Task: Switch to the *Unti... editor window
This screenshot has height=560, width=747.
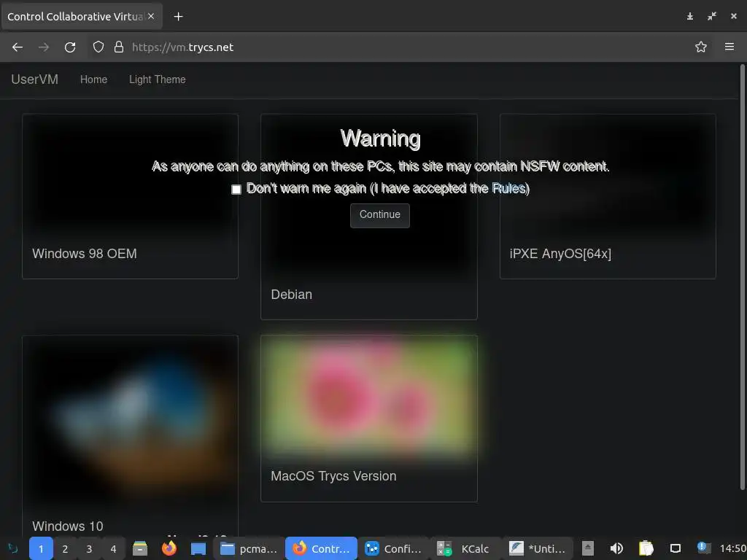Action: pyautogui.click(x=538, y=548)
